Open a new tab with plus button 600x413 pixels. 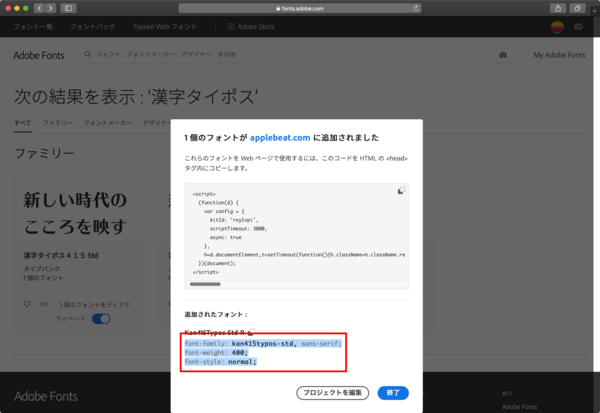point(595,11)
